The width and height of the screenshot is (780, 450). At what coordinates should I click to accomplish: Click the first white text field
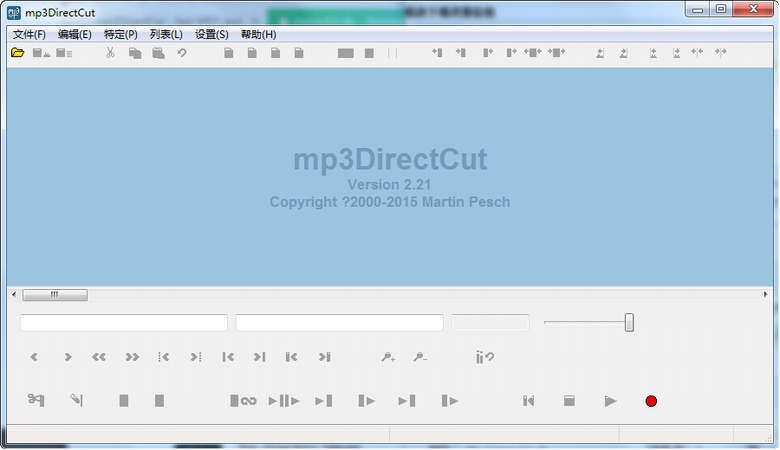124,323
